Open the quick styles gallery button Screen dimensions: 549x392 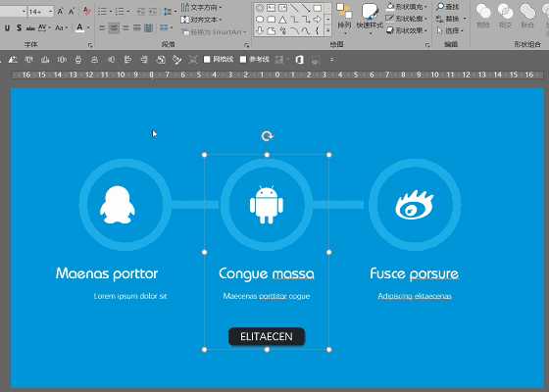(x=370, y=19)
